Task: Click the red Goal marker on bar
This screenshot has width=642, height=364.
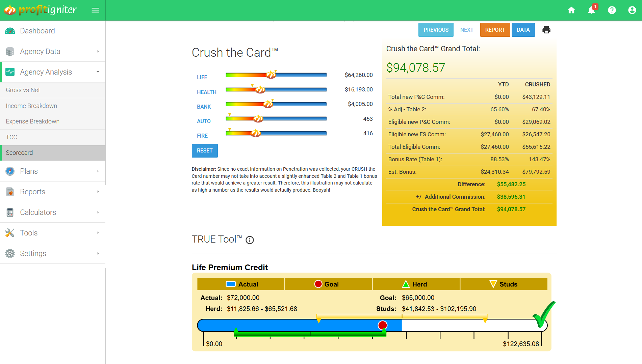Action: pos(382,325)
